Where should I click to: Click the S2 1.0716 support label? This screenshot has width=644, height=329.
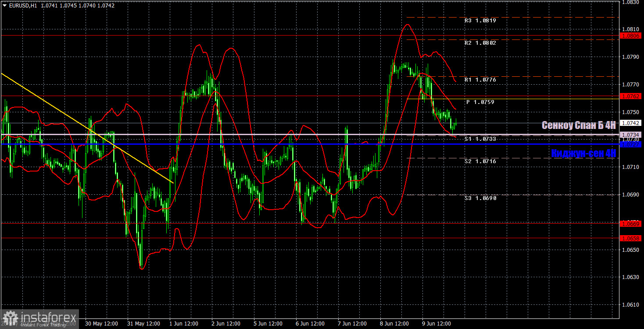(480, 161)
